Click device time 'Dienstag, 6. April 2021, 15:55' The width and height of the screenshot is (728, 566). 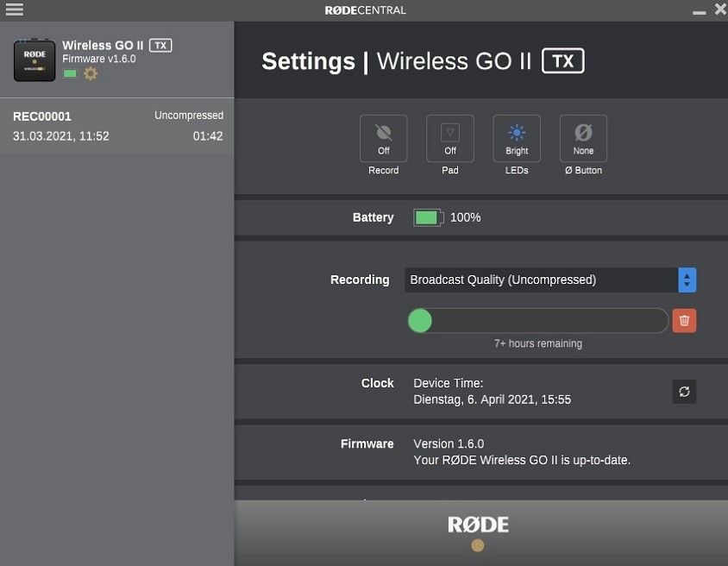coord(493,399)
